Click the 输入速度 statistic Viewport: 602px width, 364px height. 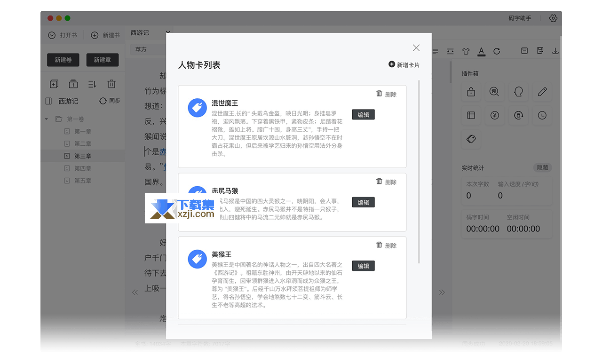point(518,190)
